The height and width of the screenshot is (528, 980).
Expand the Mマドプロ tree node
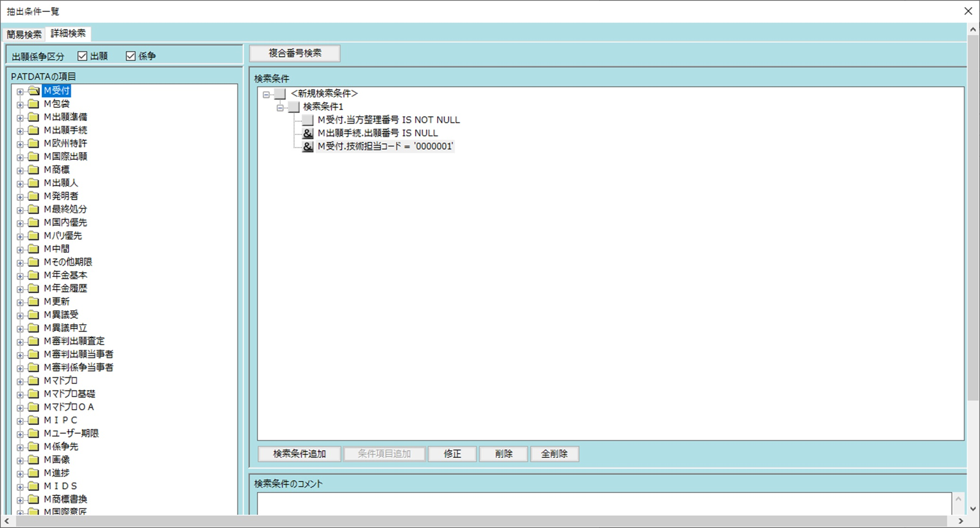(20, 381)
